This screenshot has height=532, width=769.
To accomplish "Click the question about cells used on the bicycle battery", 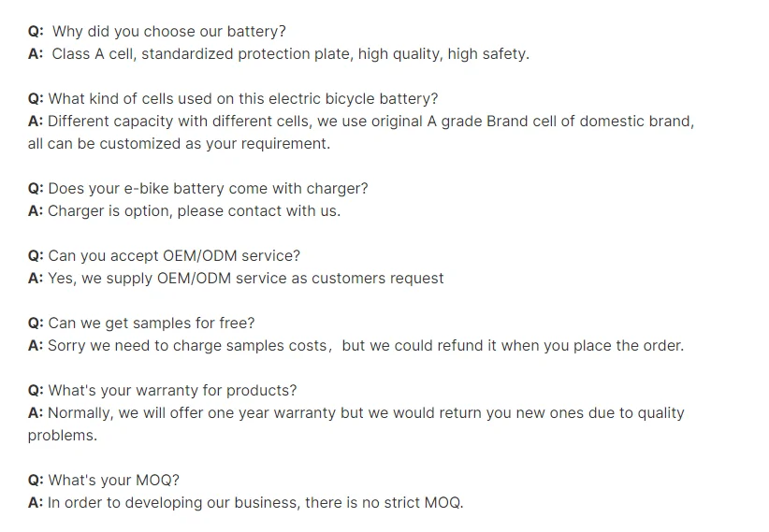I will coord(242,99).
